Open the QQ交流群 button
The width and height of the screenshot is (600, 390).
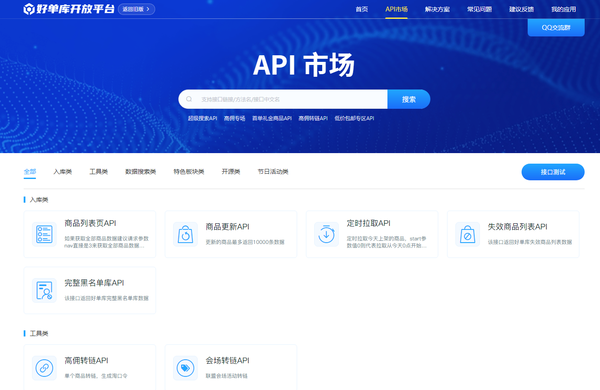click(x=556, y=28)
